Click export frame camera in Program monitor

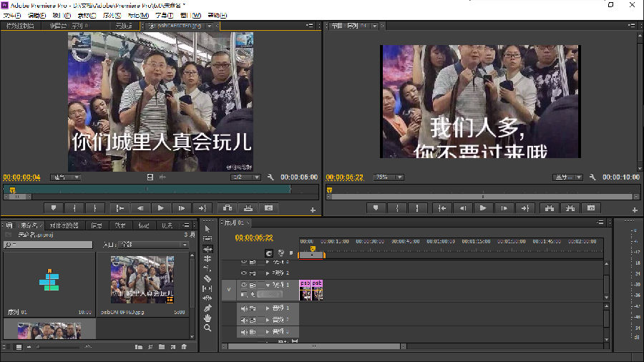pyautogui.click(x=590, y=208)
